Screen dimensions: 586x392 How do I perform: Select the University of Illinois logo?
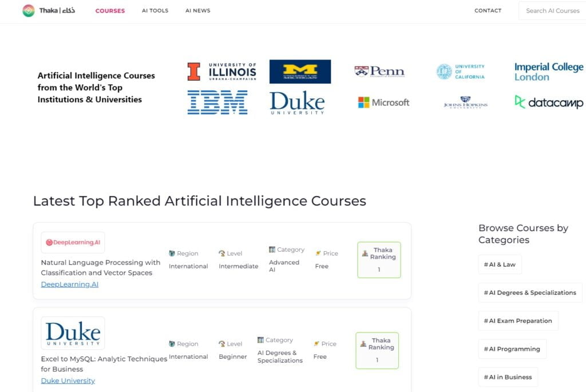(221, 72)
